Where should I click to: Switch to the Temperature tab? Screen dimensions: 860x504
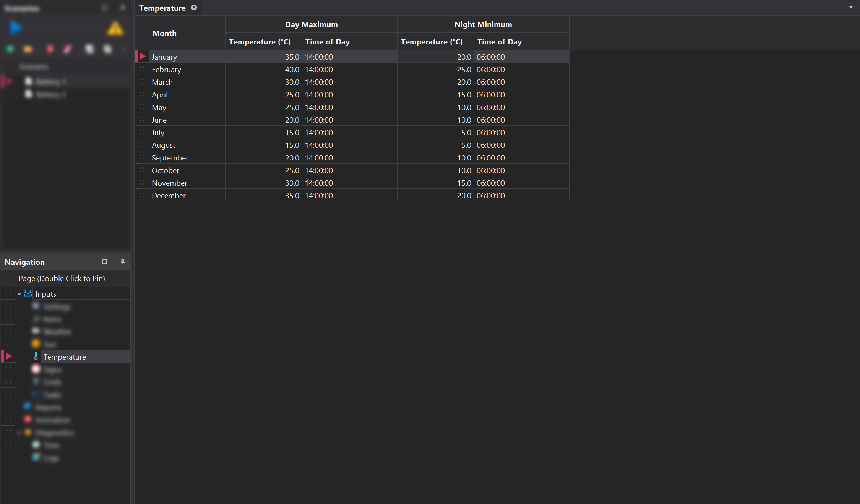coord(162,8)
